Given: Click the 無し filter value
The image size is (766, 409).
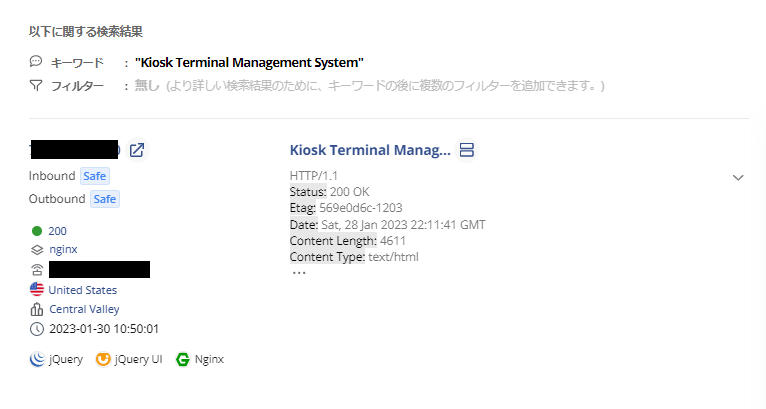Looking at the screenshot, I should [147, 86].
